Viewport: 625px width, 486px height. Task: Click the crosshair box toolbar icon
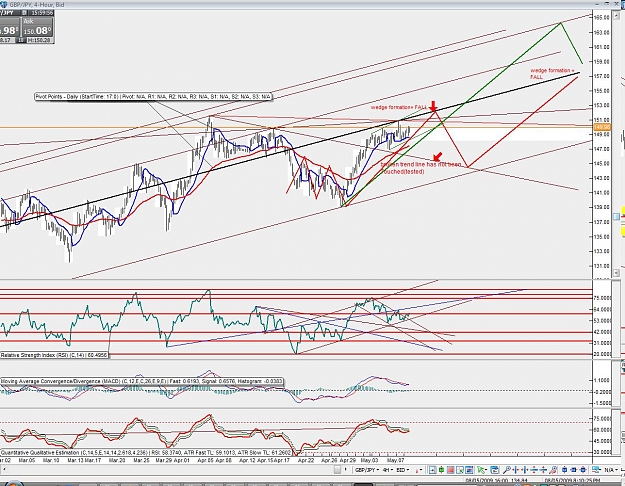432,470
